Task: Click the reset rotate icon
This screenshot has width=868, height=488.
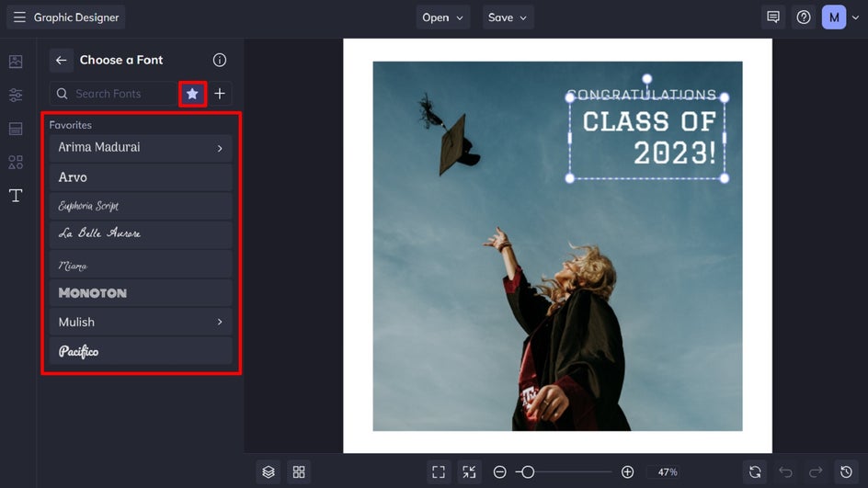Action: [x=755, y=472]
